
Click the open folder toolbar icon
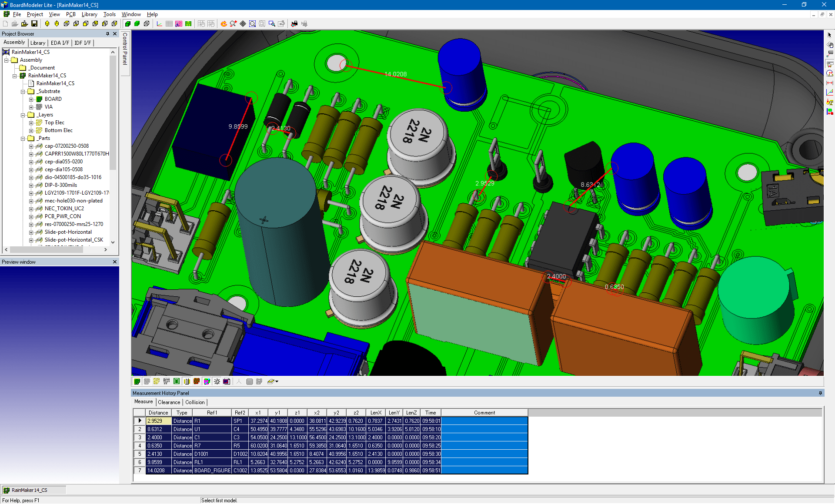(x=24, y=24)
